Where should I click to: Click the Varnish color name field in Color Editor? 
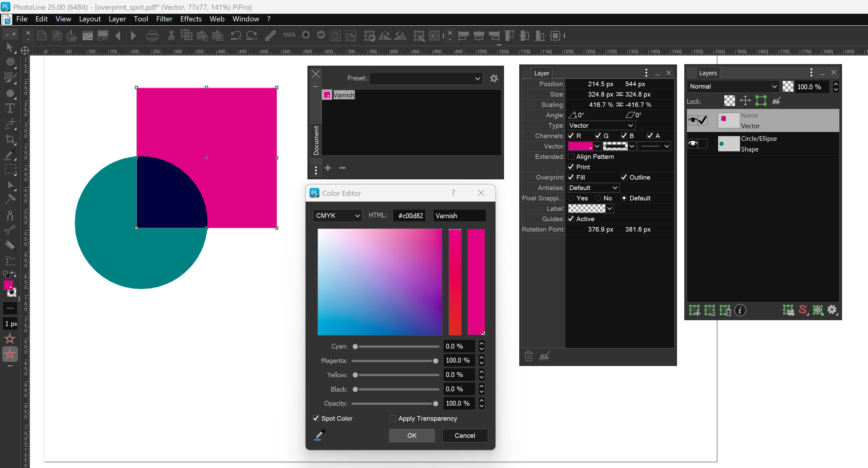tap(460, 215)
